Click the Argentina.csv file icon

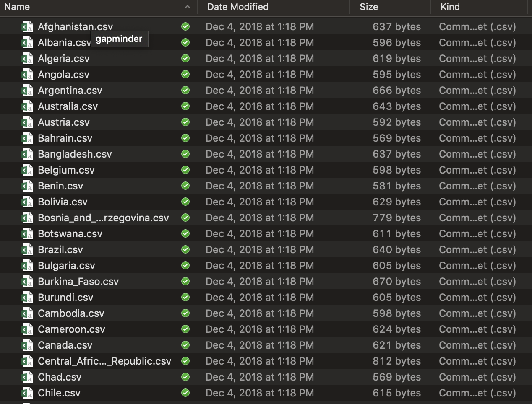click(x=27, y=91)
